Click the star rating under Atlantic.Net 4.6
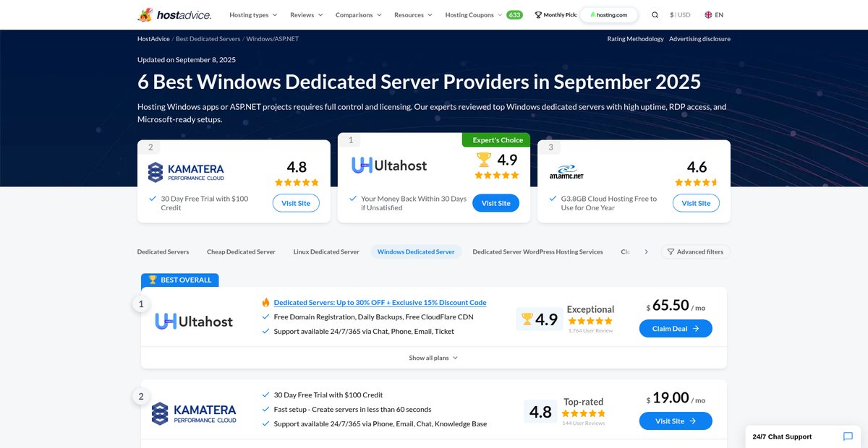This screenshot has height=448, width=868. click(697, 183)
